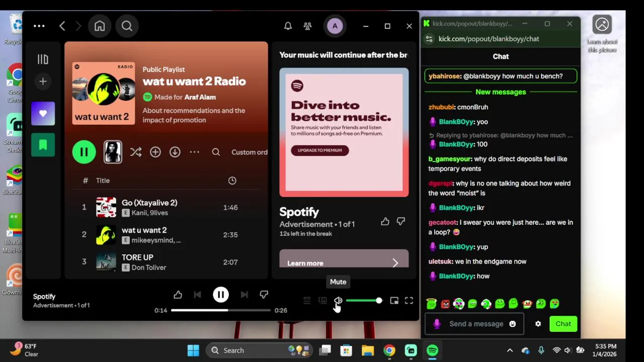Screen dimensions: 644x362
Task: Enter full screen in Spotify player
Action: [409, 301]
